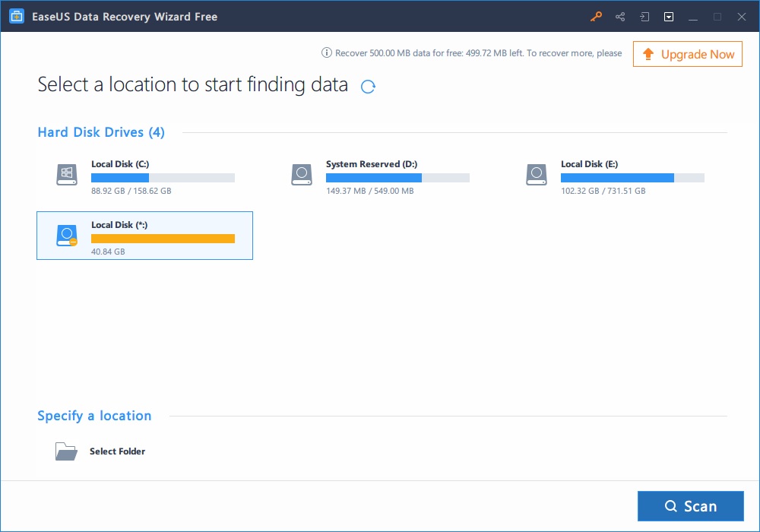This screenshot has height=532, width=760.
Task: Click the import scan status icon
Action: coord(644,17)
